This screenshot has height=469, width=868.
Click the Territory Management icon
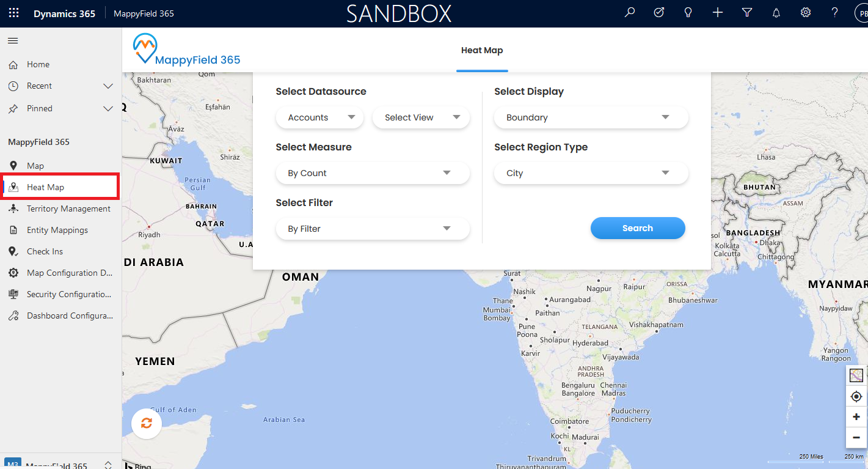tap(13, 209)
